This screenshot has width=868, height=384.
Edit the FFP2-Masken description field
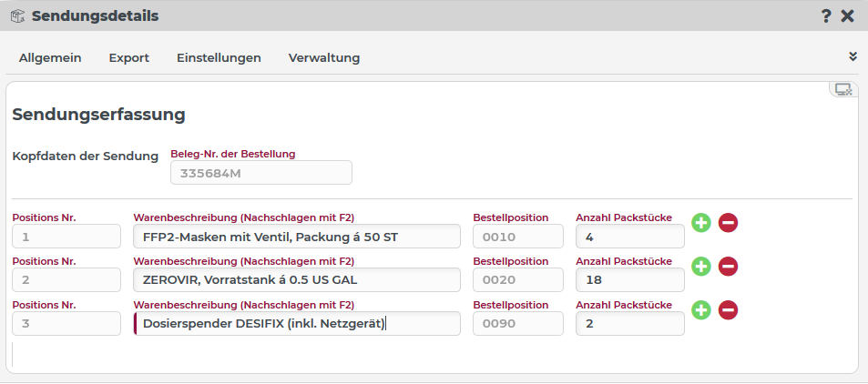pyautogui.click(x=297, y=237)
